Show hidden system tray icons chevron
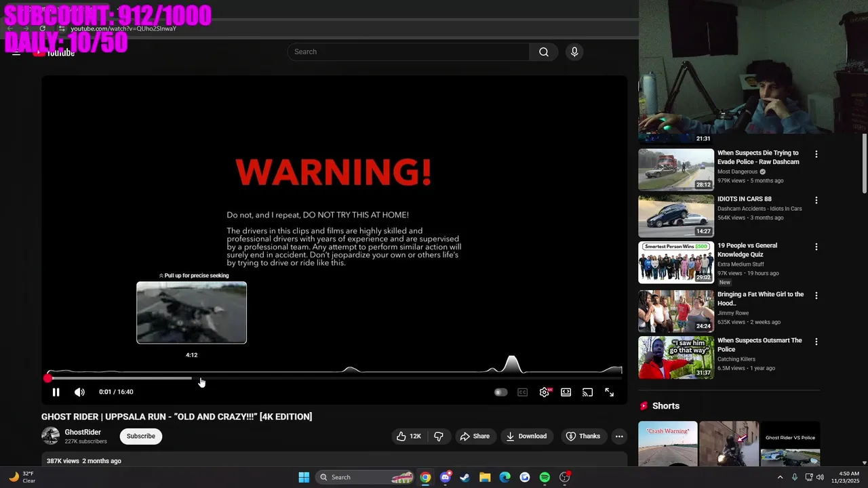 point(780,477)
